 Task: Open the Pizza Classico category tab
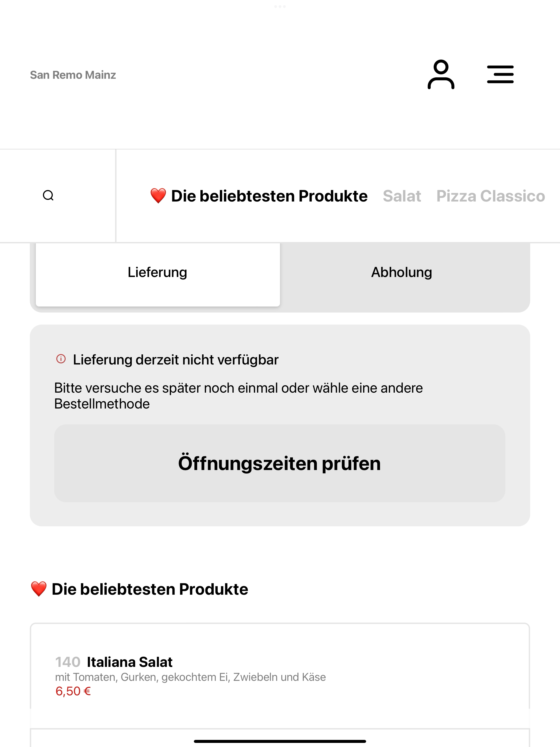point(491,196)
